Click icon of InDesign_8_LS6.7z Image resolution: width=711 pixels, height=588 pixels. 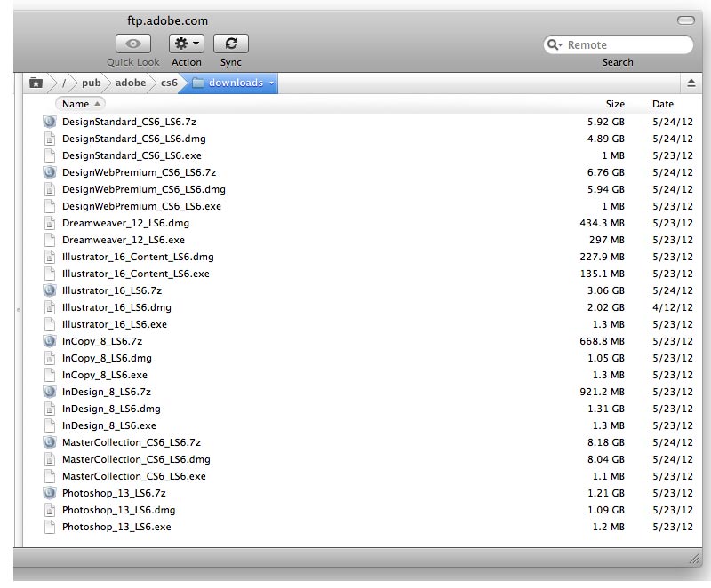tap(50, 392)
